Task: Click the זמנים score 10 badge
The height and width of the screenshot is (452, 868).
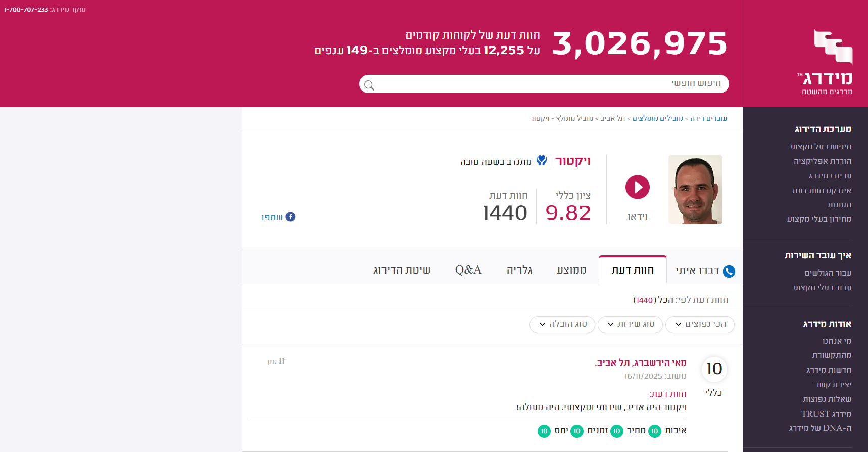Action: coord(577,431)
